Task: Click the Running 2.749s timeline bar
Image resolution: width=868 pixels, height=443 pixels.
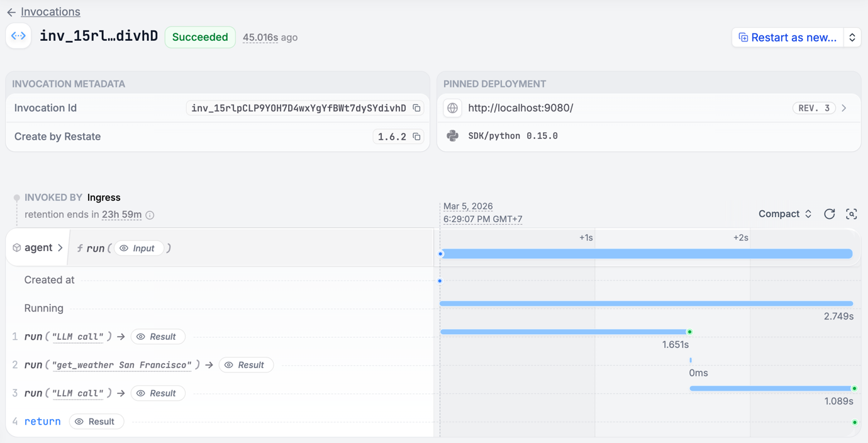Action: pos(646,303)
